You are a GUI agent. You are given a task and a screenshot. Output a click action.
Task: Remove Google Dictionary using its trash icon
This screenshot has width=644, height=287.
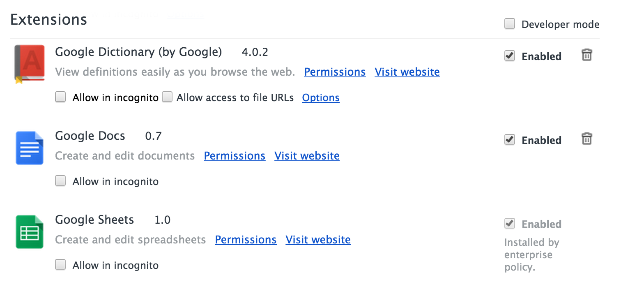coord(587,55)
